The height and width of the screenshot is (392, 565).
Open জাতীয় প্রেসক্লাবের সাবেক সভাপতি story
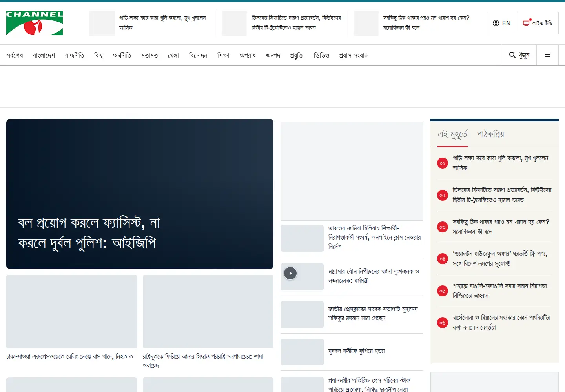point(373,314)
